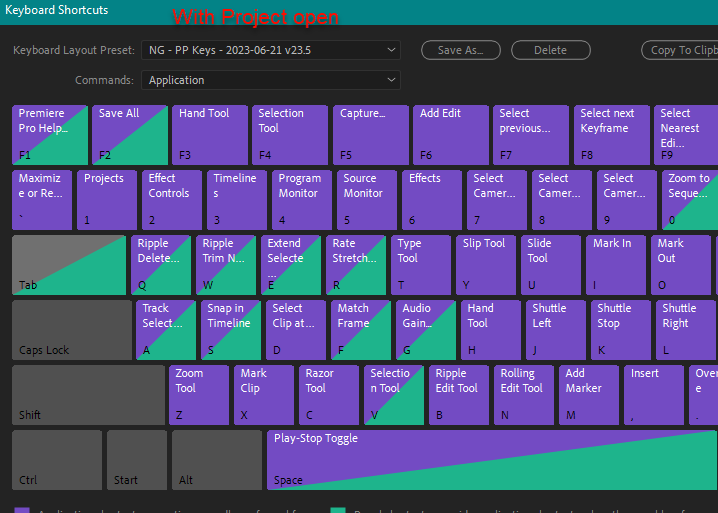Select the F2 key Save All

pos(130,135)
